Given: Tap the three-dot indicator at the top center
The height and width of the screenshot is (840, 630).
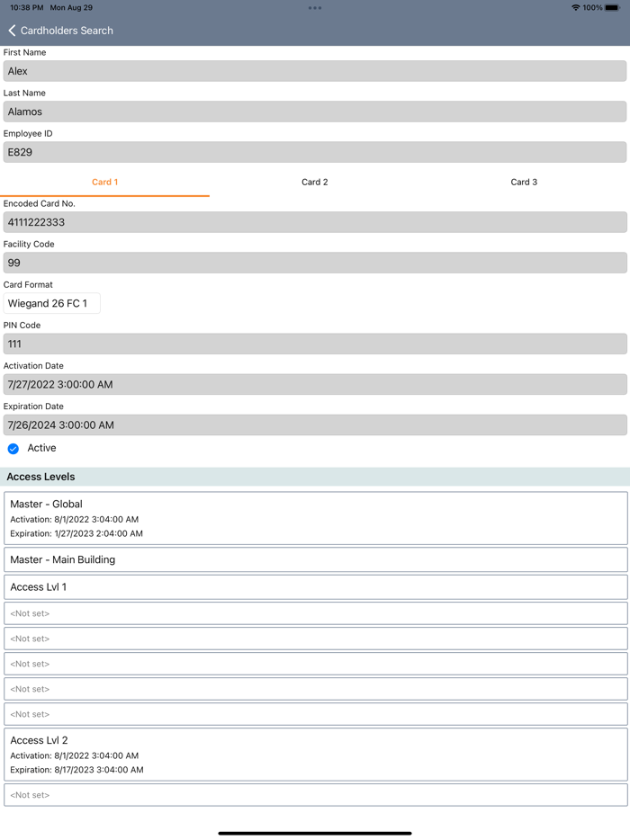Looking at the screenshot, I should tap(314, 7).
